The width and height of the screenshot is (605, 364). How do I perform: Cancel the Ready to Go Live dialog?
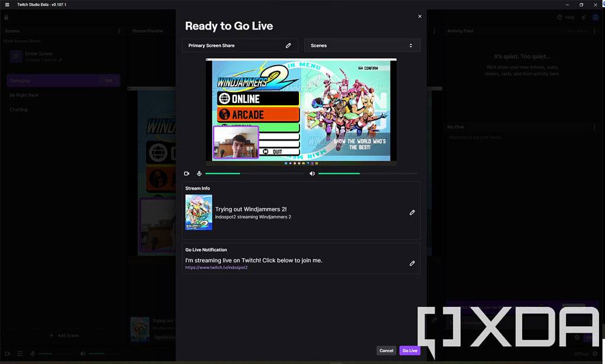coord(386,350)
